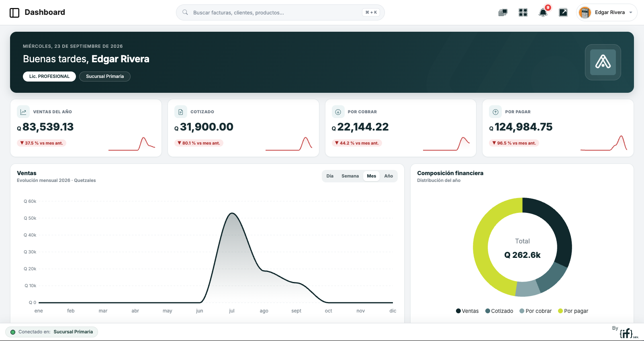Open the apps grid icon
The image size is (644, 341).
coord(523,13)
